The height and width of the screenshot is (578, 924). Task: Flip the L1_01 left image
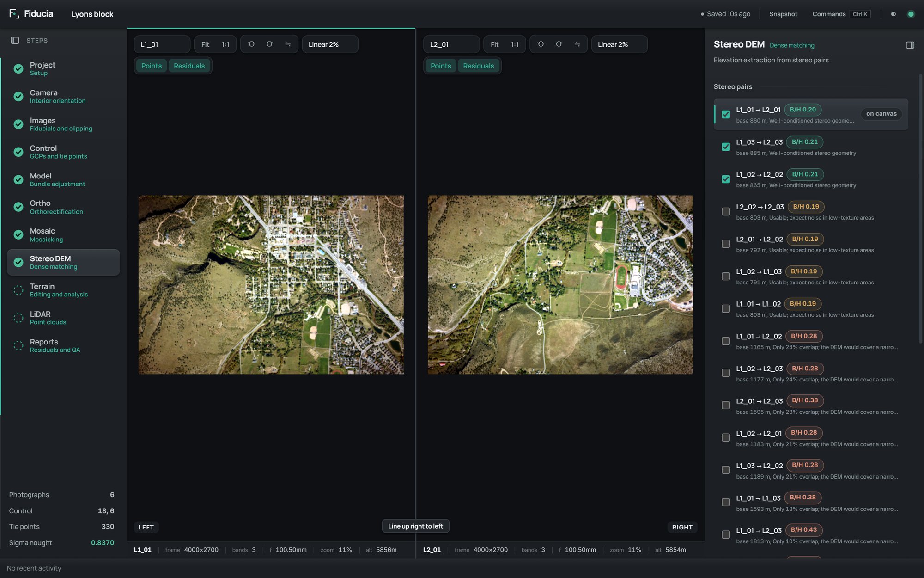(288, 44)
